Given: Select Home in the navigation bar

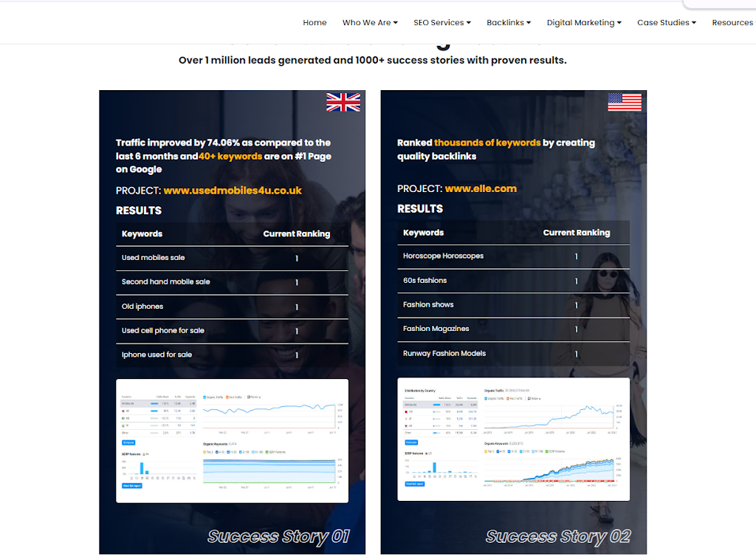Looking at the screenshot, I should (x=315, y=22).
